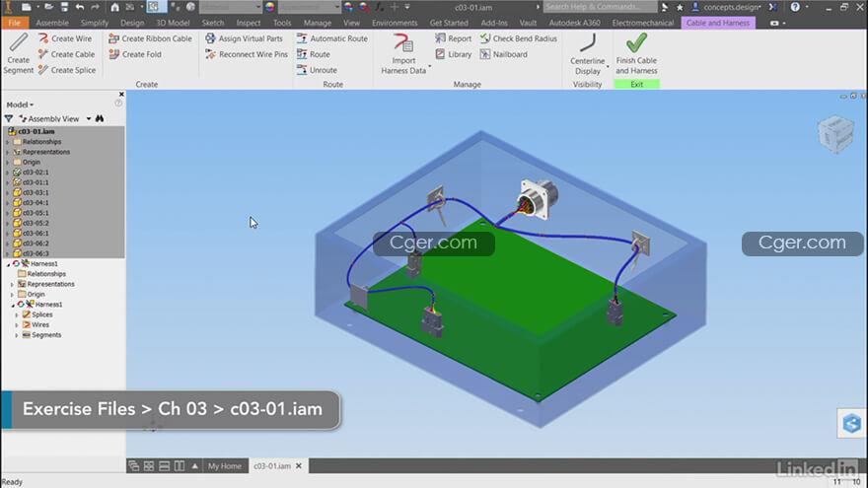Click the binoculars Find icon in browser

(100, 118)
